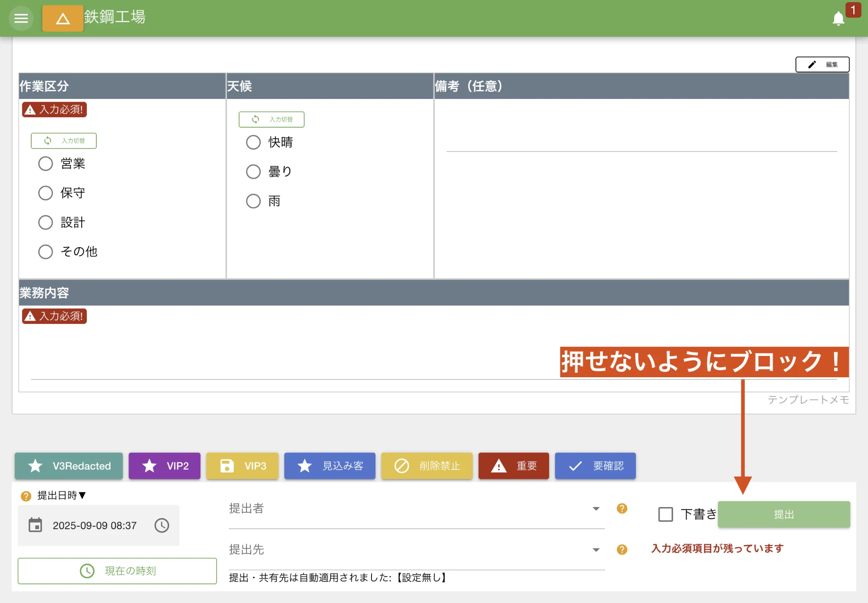868x603 pixels.
Task: Click the prohibition icon on 削除禁止 tag
Action: [x=401, y=466]
